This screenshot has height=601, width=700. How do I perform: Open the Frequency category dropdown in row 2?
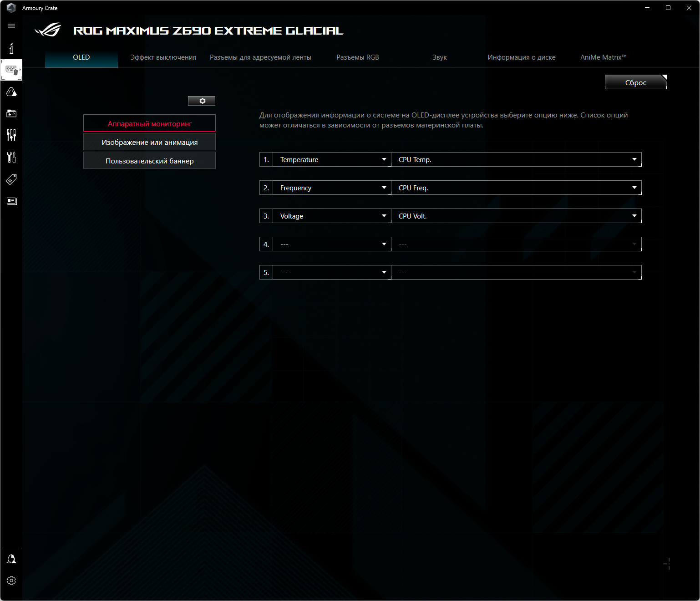point(332,188)
